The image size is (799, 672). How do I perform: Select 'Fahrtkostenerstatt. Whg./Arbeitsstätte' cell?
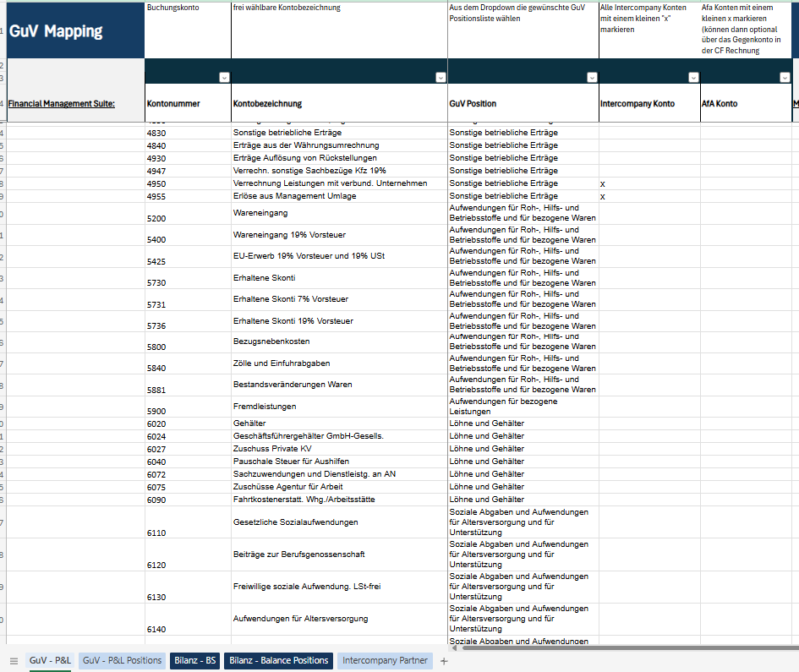point(339,500)
